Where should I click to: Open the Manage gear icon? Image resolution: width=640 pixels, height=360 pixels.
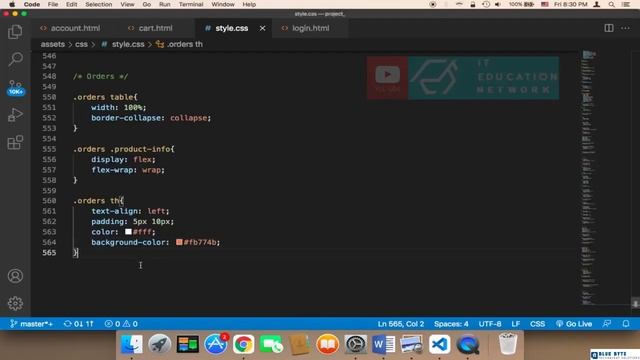[x=15, y=303]
